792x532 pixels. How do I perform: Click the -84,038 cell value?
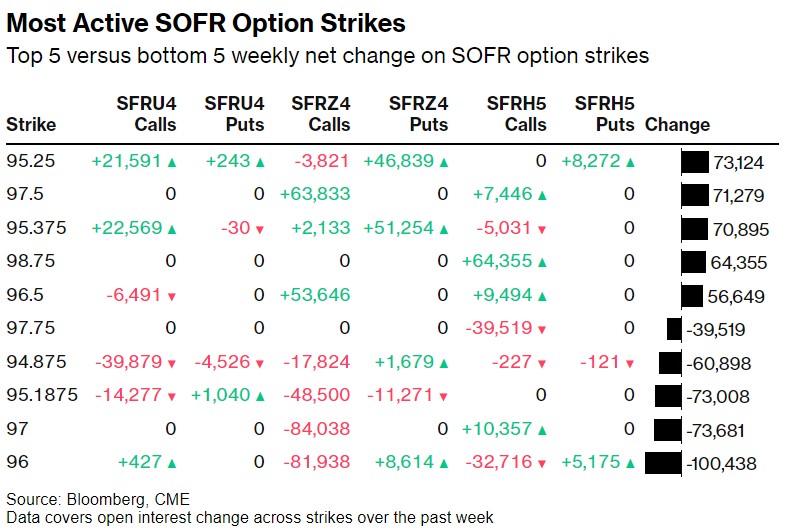tap(320, 430)
